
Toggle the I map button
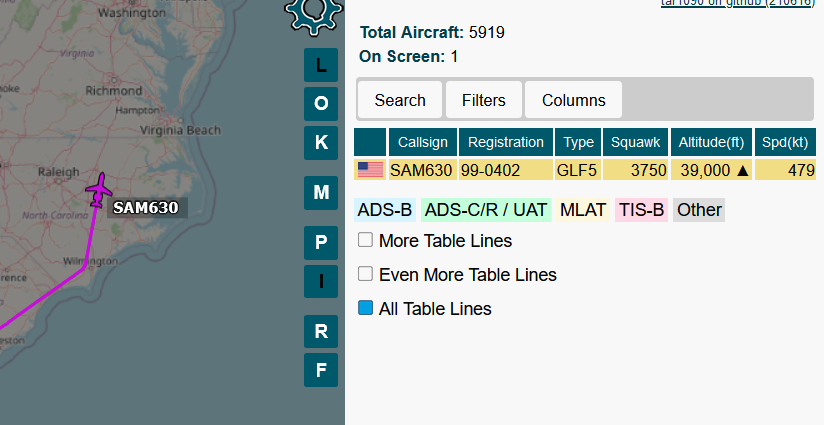coord(321,282)
